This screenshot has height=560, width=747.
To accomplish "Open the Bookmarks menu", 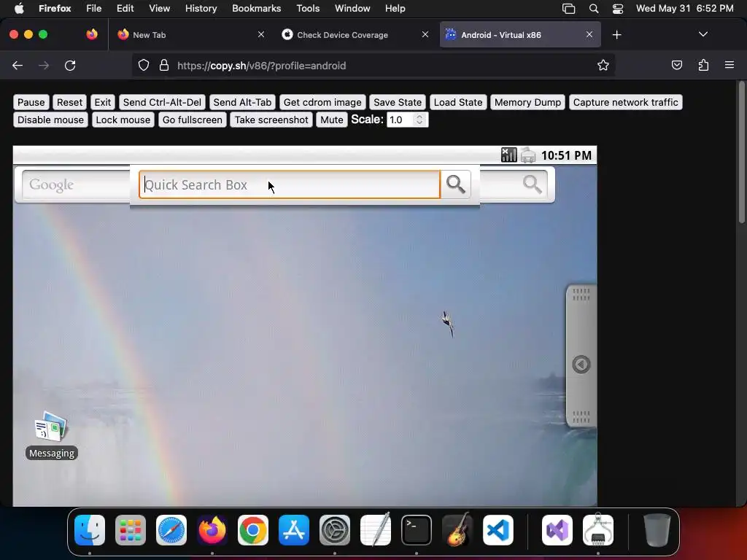I will [256, 9].
